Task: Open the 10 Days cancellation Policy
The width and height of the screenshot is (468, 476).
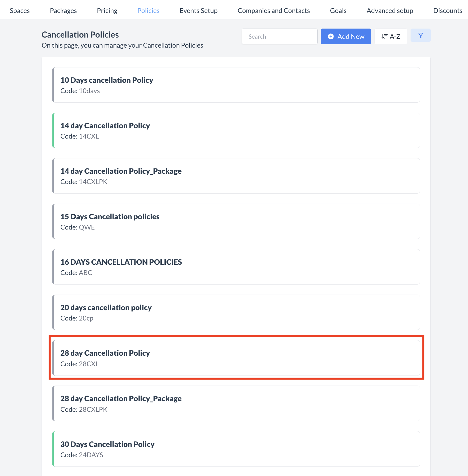Action: pyautogui.click(x=236, y=85)
